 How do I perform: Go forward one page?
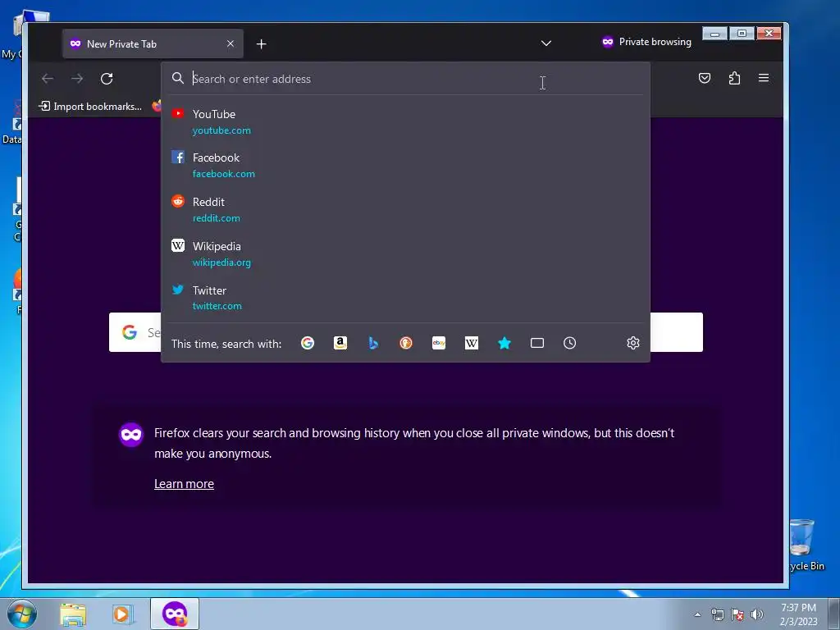click(77, 79)
